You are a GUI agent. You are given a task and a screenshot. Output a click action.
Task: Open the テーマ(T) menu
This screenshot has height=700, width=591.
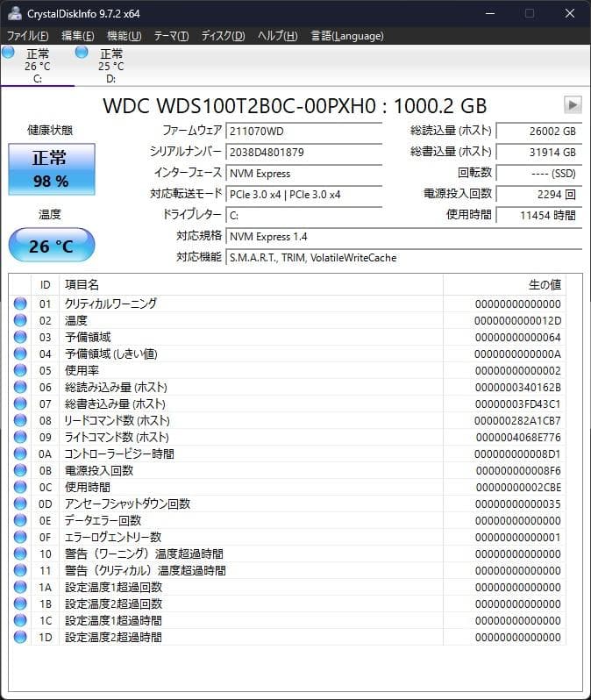point(171,36)
